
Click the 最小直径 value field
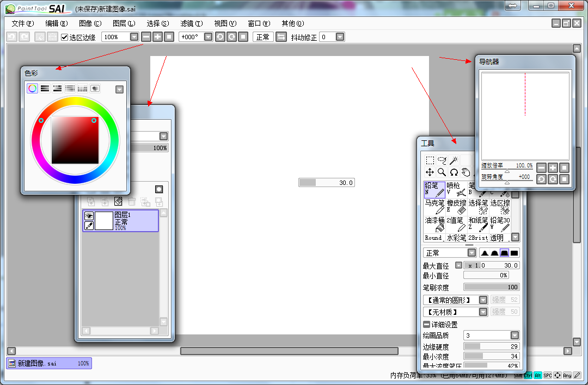(x=486, y=275)
